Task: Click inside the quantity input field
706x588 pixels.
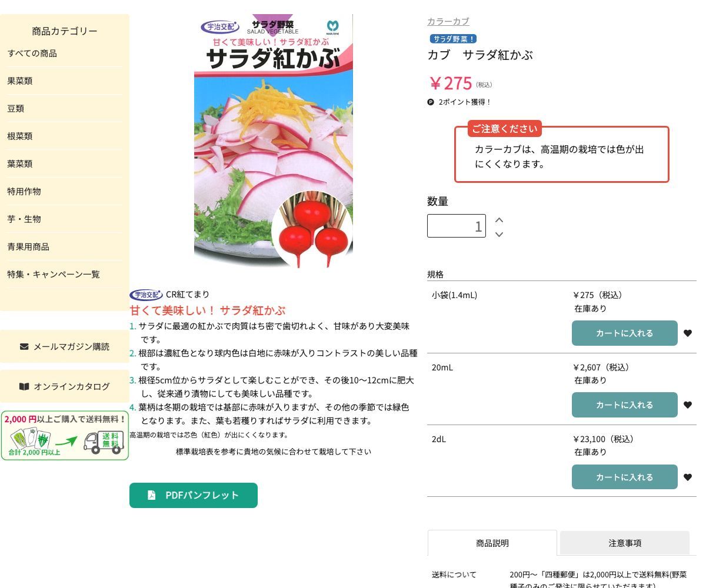Action: [x=456, y=225]
